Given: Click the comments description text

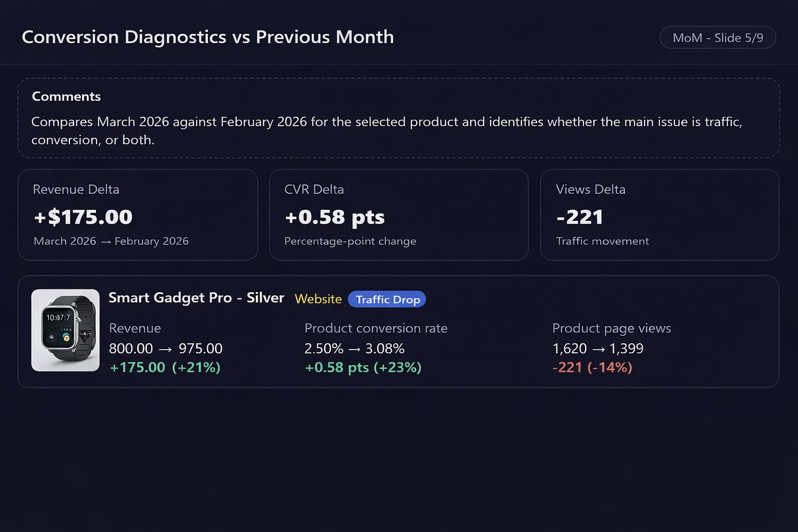Looking at the screenshot, I should coord(387,130).
